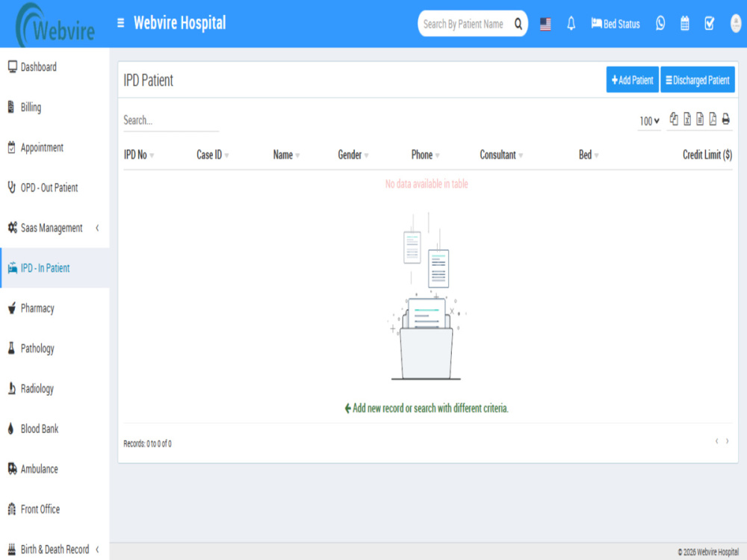Open Front Office in sidebar

pyautogui.click(x=55, y=509)
